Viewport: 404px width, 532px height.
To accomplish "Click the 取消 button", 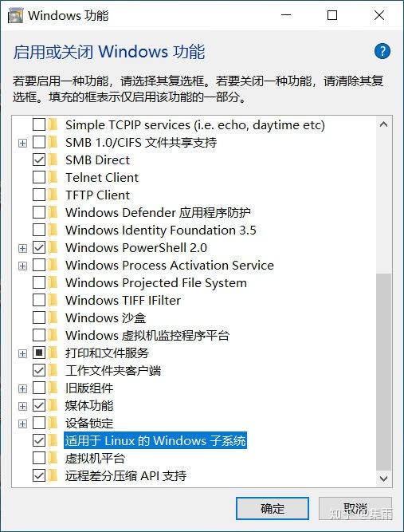I will 355,508.
